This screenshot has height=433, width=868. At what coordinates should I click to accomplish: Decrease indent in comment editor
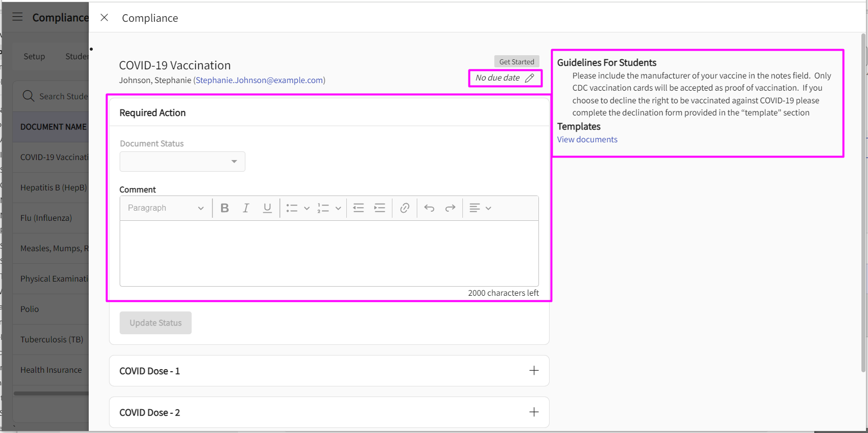(358, 208)
